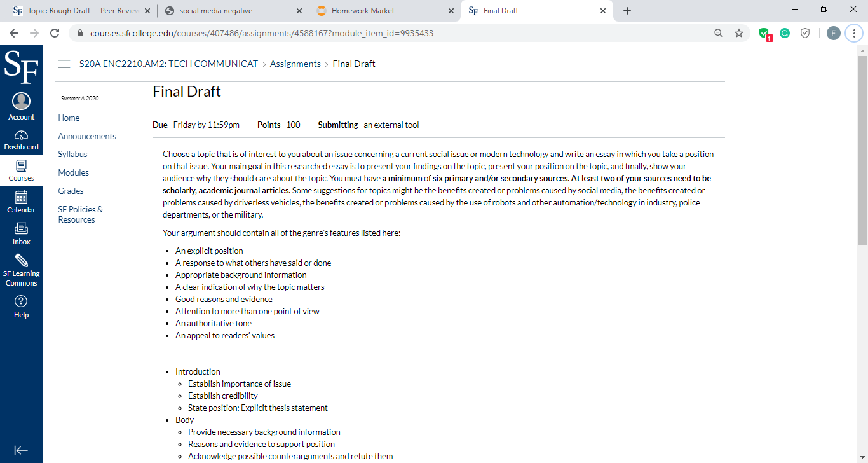
Task: Collapse the global navigation sidebar arrow
Action: [21, 450]
